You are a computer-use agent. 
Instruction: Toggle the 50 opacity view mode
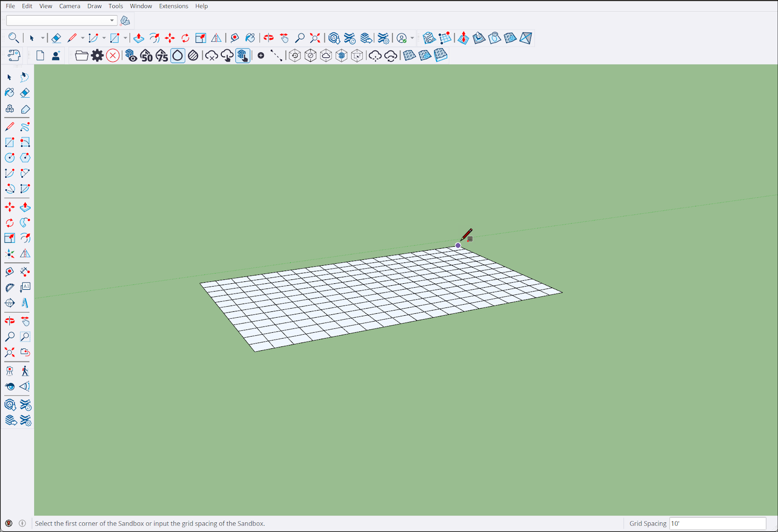click(147, 55)
